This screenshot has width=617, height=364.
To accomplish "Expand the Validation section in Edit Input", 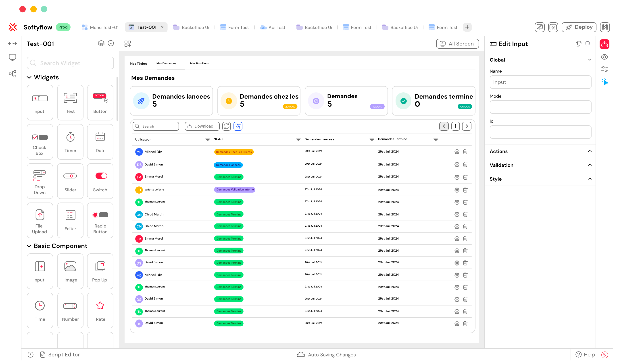I will tap(540, 165).
